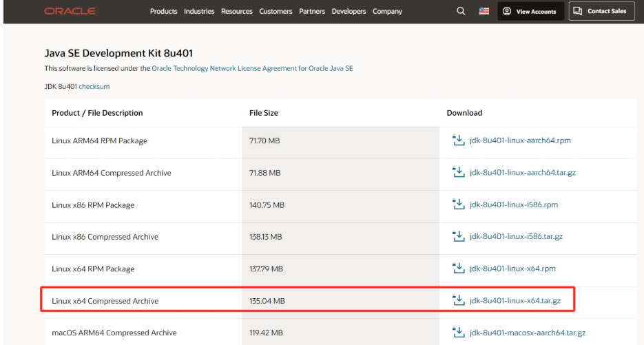Click the Java SE Development Kit 8u401 heading
The height and width of the screenshot is (345, 644).
click(x=118, y=54)
